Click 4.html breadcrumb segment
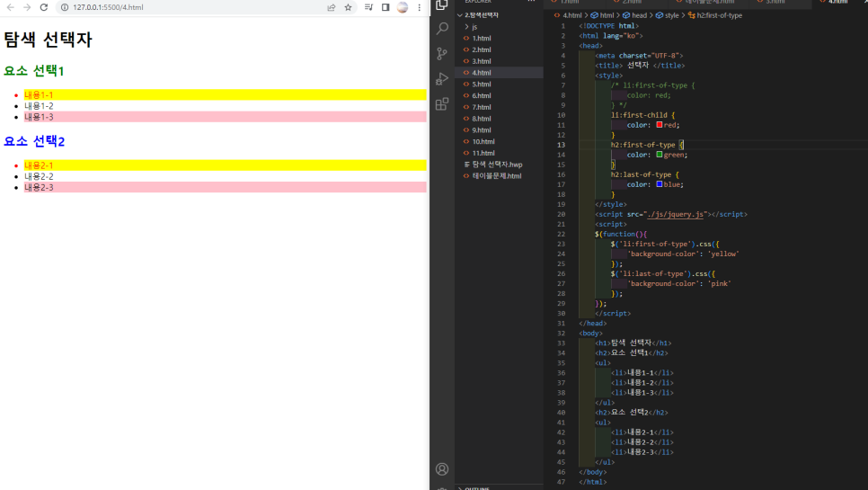 [571, 15]
